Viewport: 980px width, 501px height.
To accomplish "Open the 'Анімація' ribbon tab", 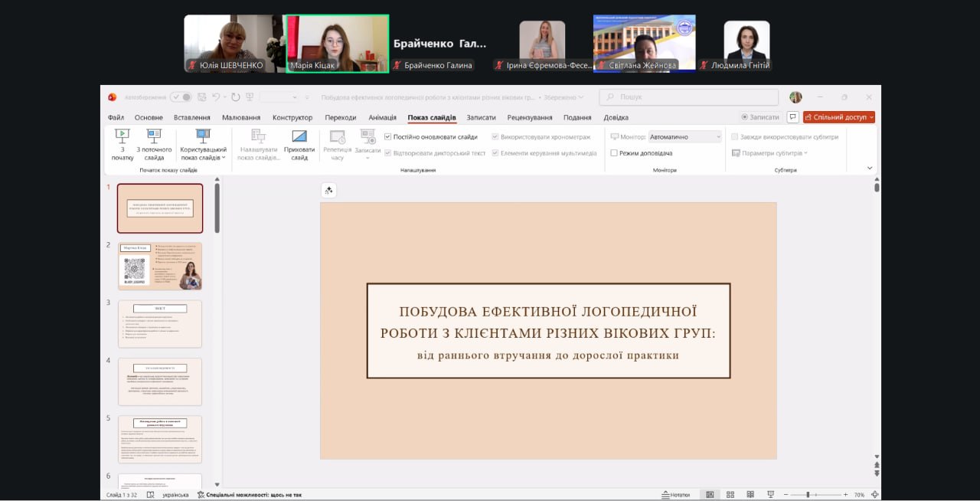I will pyautogui.click(x=382, y=117).
